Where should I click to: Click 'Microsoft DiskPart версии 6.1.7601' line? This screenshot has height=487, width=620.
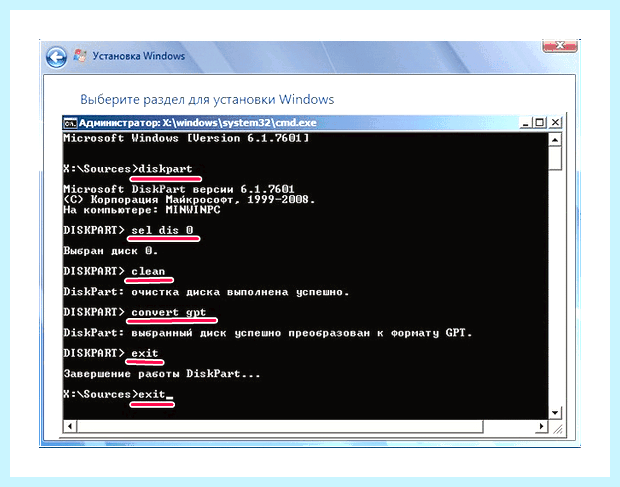point(179,189)
